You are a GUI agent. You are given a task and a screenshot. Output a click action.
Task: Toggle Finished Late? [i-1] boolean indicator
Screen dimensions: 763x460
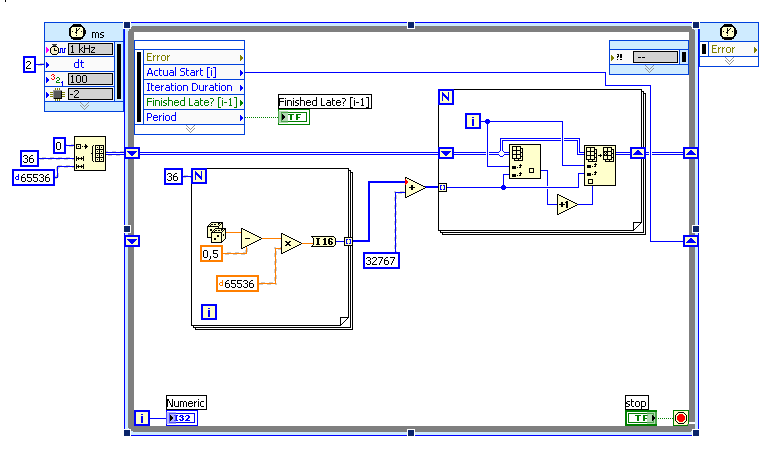point(294,117)
